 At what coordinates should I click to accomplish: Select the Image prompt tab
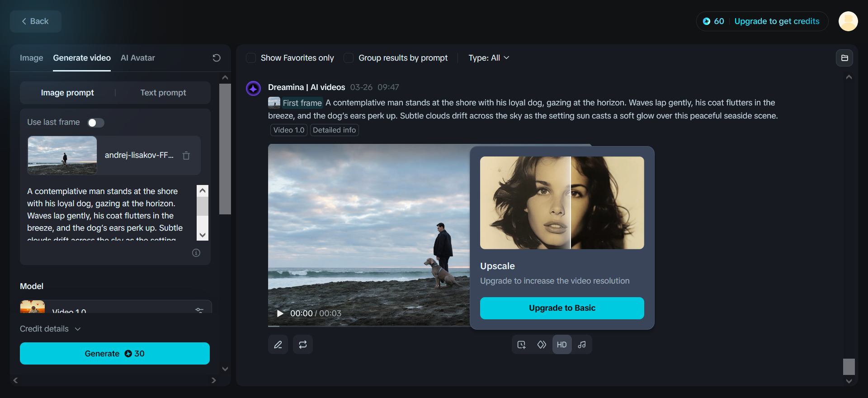coord(67,93)
